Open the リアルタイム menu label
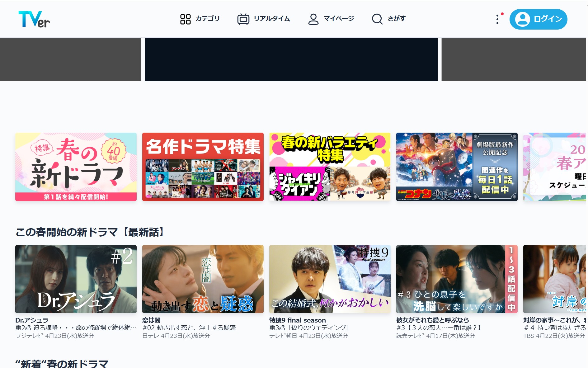588x368 pixels. click(x=272, y=19)
